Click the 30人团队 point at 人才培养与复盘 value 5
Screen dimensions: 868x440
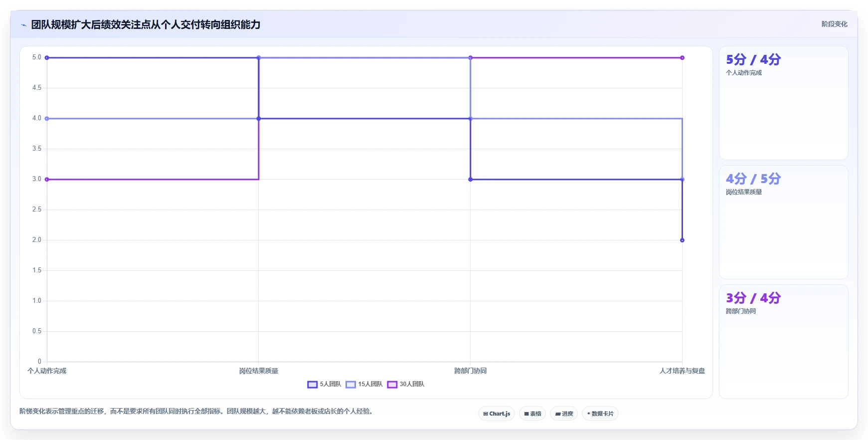[x=682, y=58]
